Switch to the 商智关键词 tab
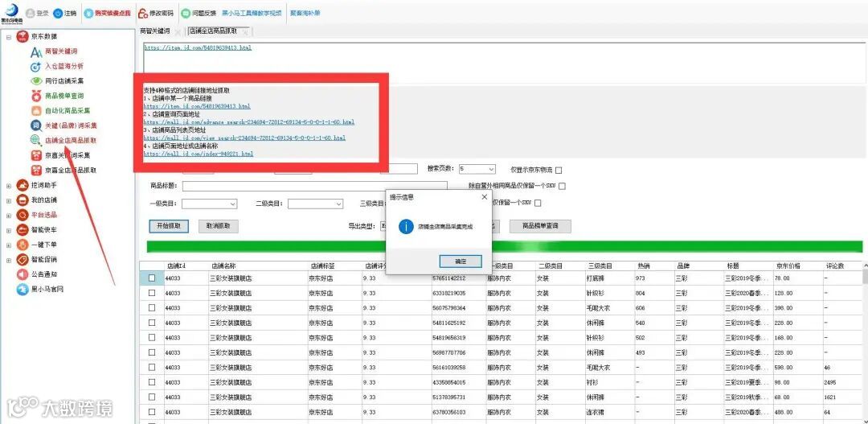Screen dimensions: 868x424 coord(156,31)
